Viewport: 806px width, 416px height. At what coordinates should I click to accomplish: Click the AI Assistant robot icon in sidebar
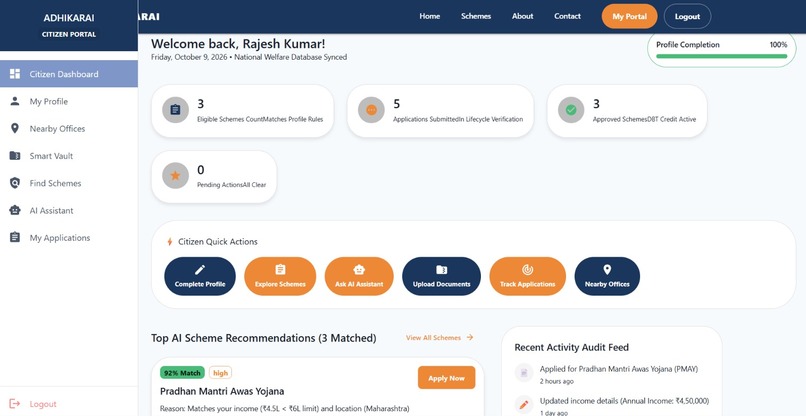pyautogui.click(x=15, y=210)
